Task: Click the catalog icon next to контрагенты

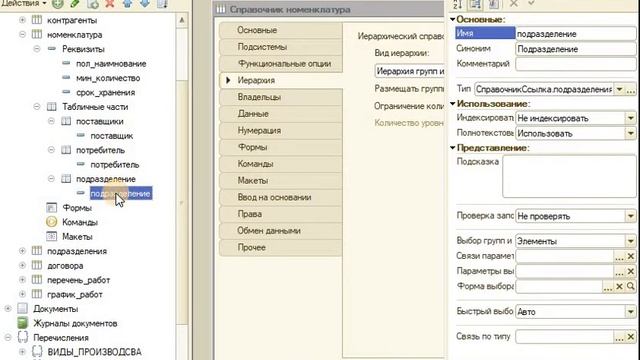Action: pyautogui.click(x=37, y=20)
